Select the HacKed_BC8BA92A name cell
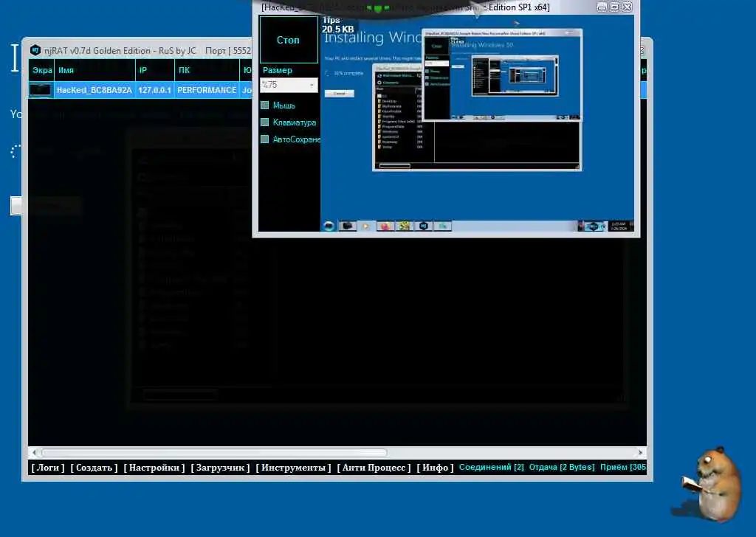Screen dimensions: 756x537 click(94, 90)
